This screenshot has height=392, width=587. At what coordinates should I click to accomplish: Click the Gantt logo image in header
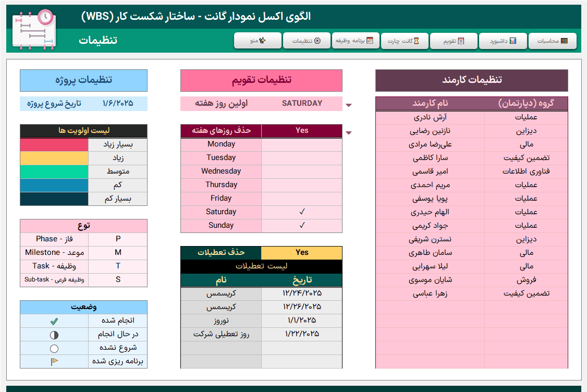pyautogui.click(x=34, y=30)
